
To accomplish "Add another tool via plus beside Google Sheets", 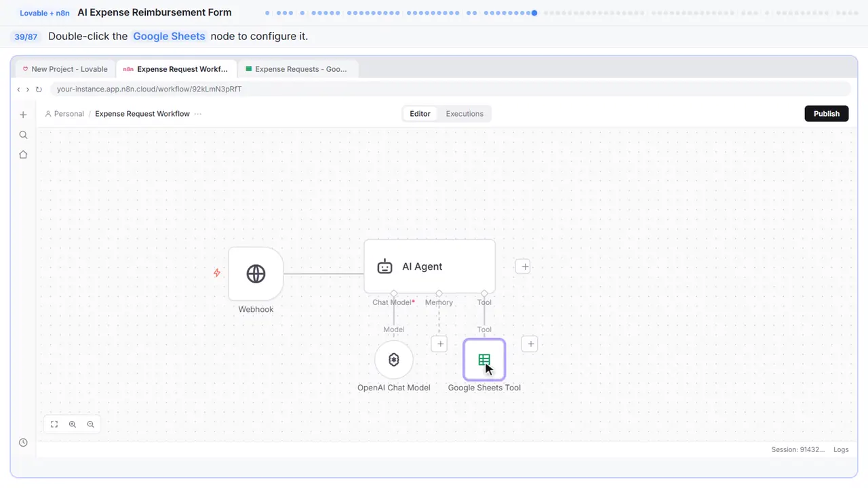I will click(x=530, y=344).
